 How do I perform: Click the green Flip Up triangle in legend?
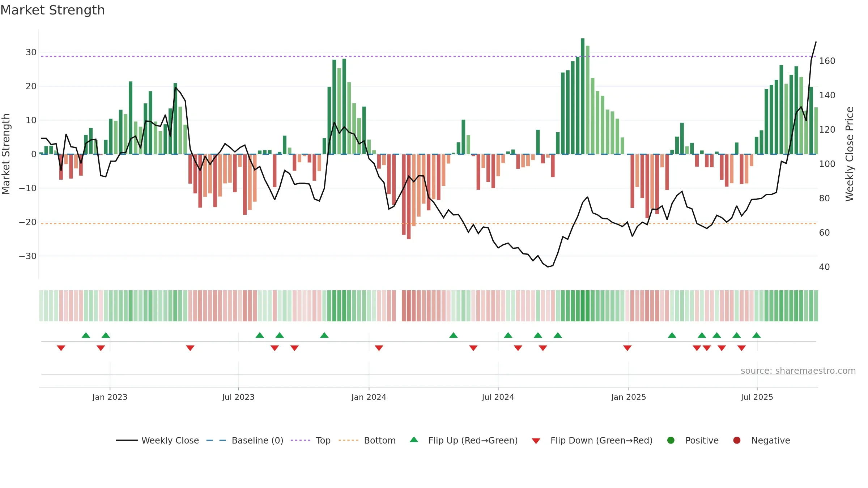[x=414, y=440]
